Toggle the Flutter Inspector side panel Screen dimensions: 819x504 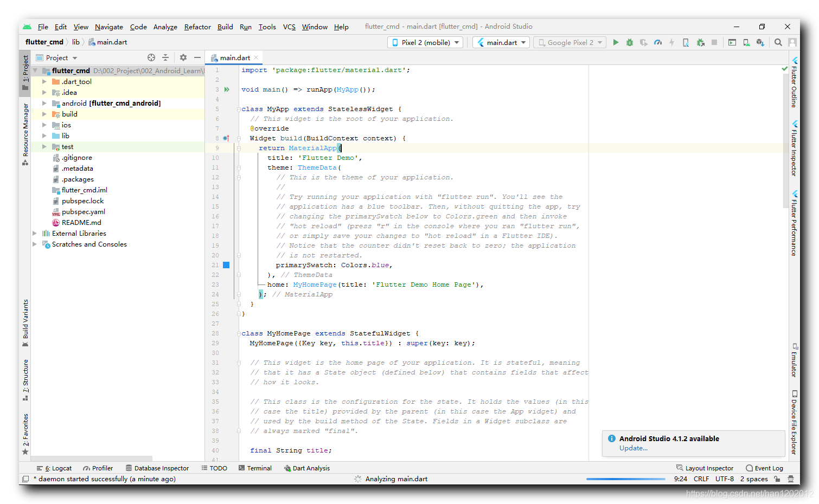tap(794, 148)
